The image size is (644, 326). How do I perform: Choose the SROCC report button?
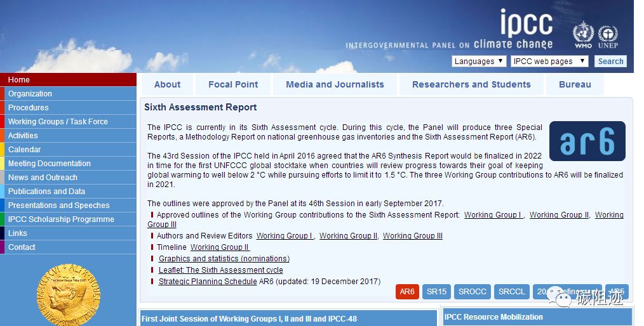[x=473, y=292]
